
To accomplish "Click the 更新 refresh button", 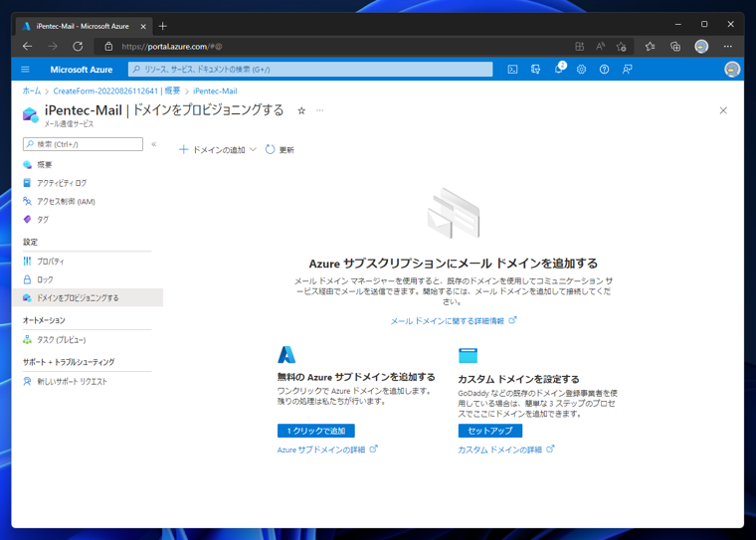I will 280,150.
